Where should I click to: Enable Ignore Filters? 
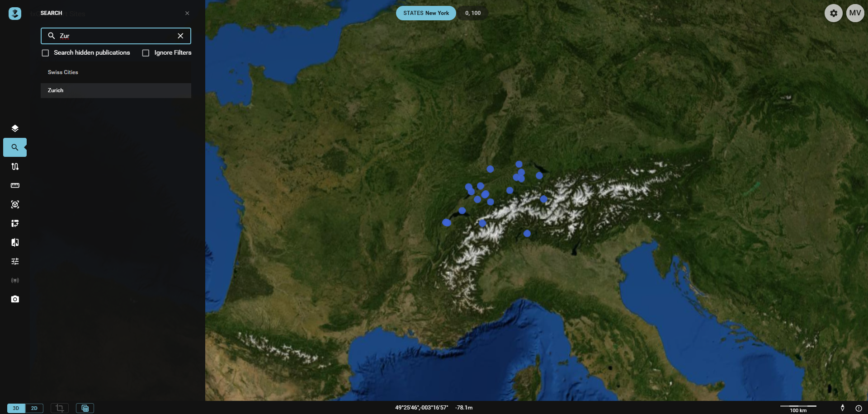point(145,53)
